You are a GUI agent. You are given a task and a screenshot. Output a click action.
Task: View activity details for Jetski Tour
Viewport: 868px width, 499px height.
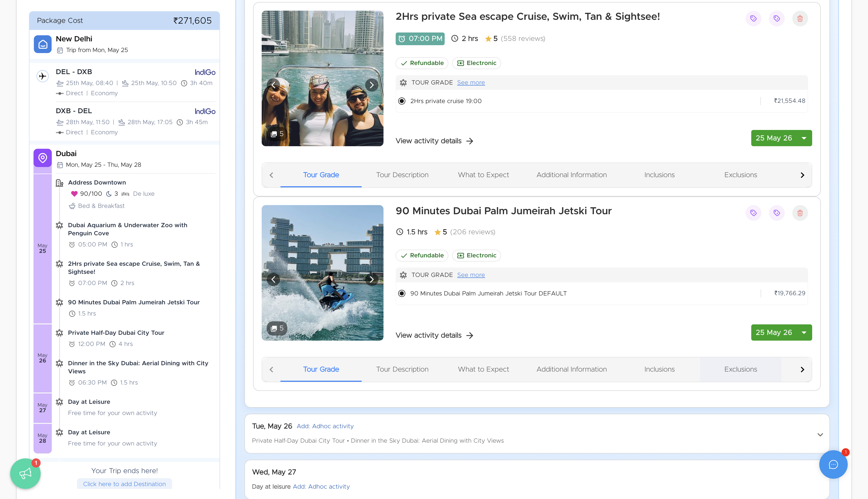pyautogui.click(x=434, y=335)
